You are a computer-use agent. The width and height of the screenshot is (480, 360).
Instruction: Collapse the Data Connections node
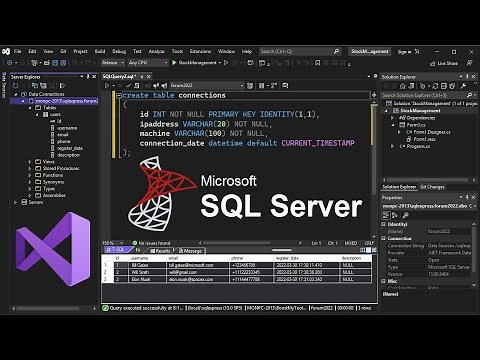[x=16, y=94]
